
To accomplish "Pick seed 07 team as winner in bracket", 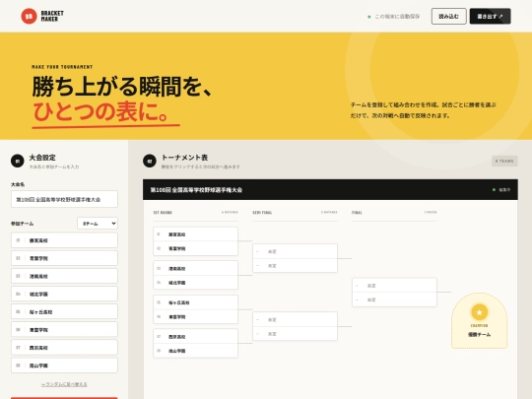I will pos(195,337).
